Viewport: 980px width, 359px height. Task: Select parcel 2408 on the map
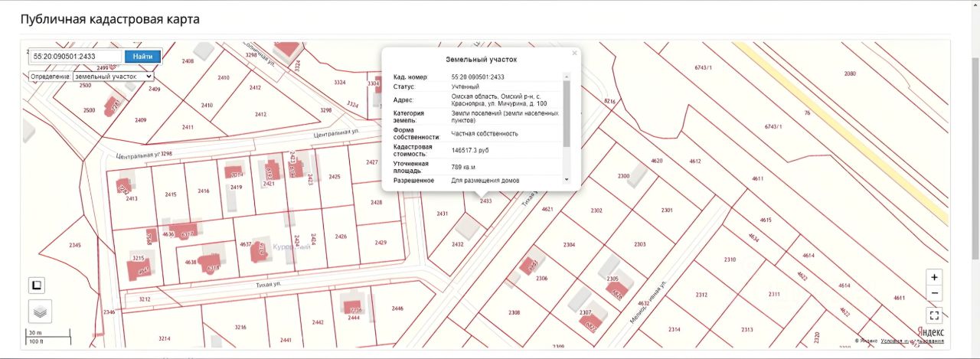point(188,60)
